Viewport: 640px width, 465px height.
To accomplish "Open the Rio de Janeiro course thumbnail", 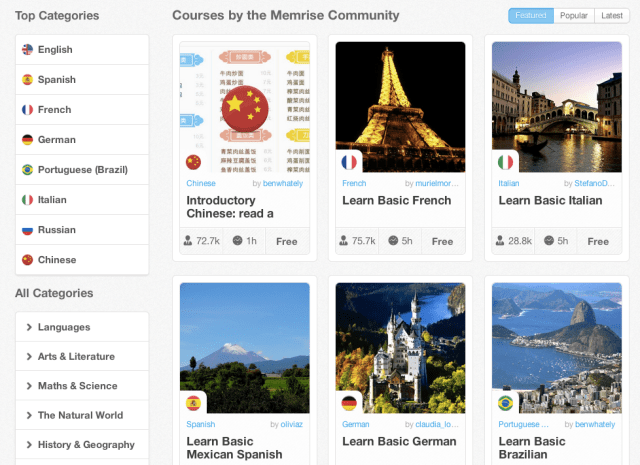I will [557, 348].
